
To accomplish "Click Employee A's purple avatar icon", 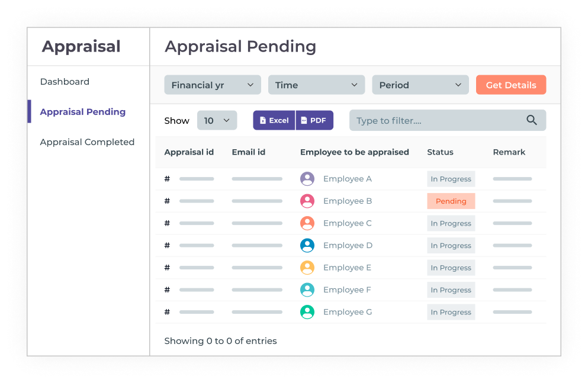I will 307,179.
